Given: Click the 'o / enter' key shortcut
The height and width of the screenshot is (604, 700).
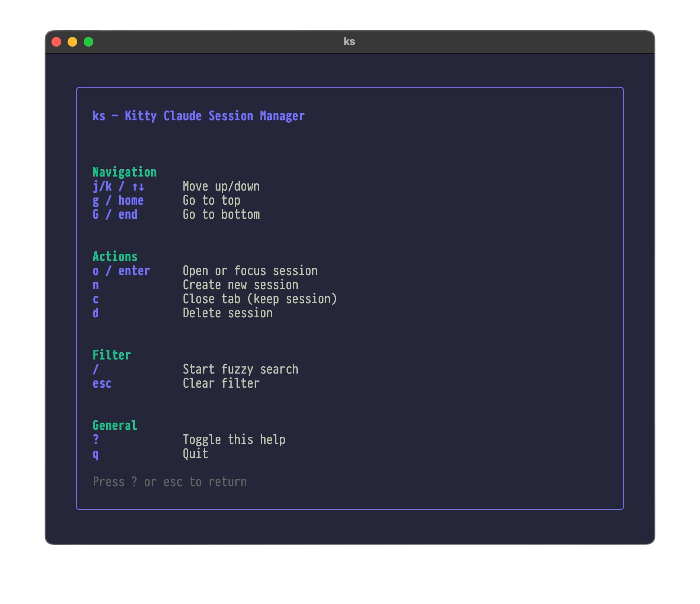Looking at the screenshot, I should pyautogui.click(x=121, y=271).
